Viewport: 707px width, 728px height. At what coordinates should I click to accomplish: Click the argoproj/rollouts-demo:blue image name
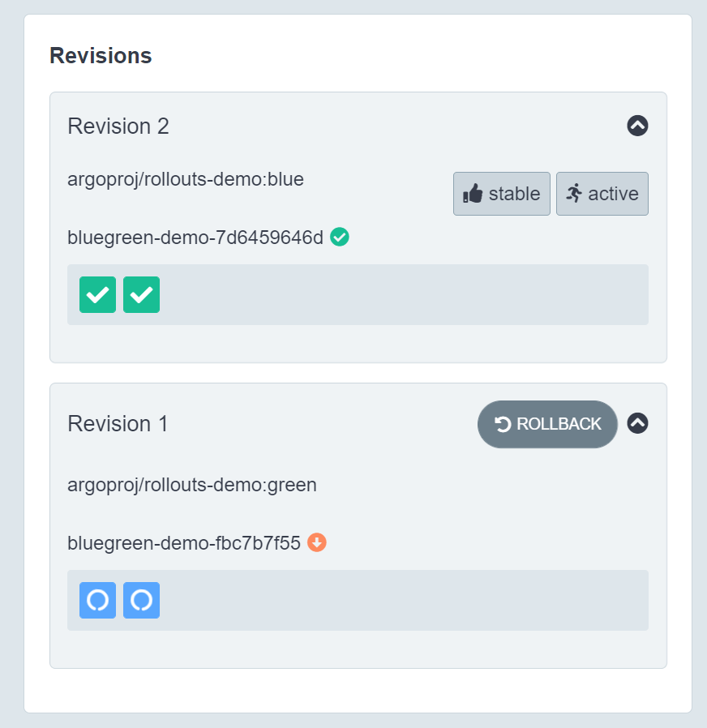click(x=186, y=179)
